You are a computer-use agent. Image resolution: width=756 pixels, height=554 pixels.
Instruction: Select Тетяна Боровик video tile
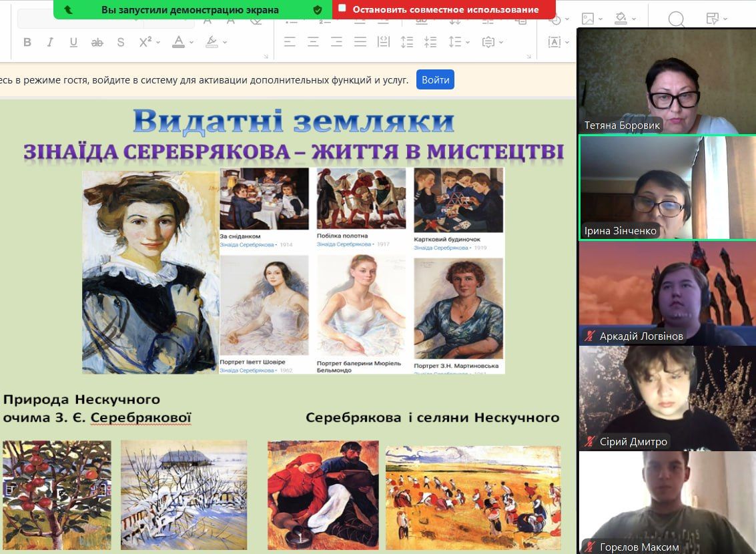tap(667, 81)
